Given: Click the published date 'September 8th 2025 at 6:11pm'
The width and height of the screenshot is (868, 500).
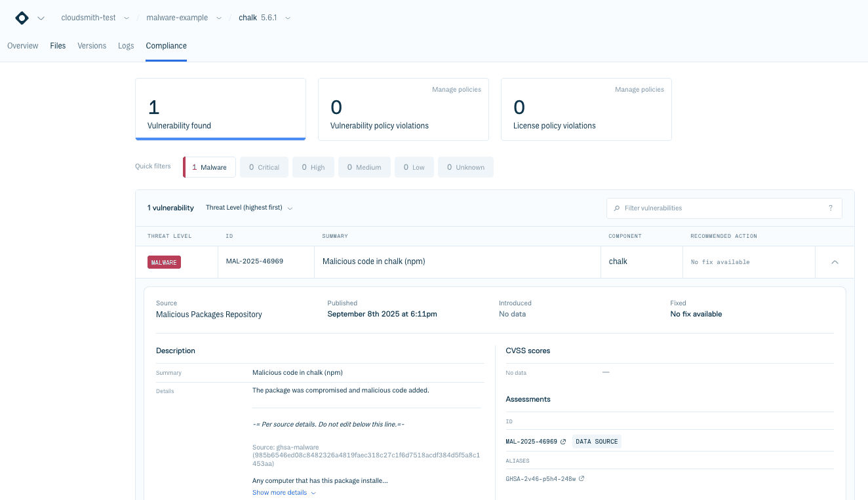Looking at the screenshot, I should pos(382,314).
